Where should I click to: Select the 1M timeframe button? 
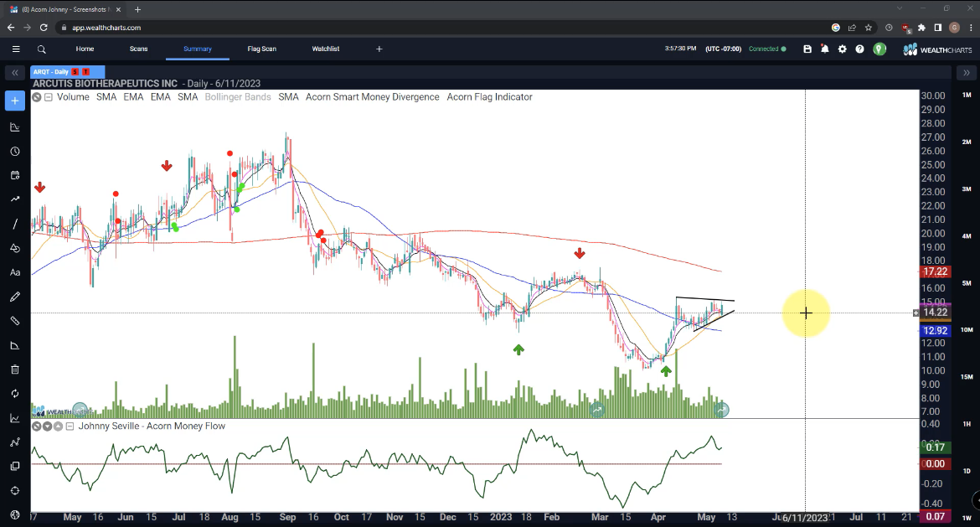tap(967, 95)
